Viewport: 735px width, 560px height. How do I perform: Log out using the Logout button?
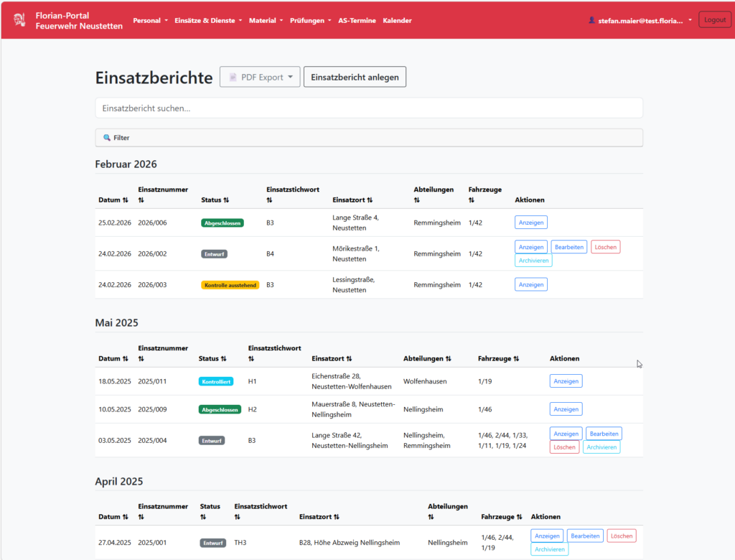tap(714, 20)
